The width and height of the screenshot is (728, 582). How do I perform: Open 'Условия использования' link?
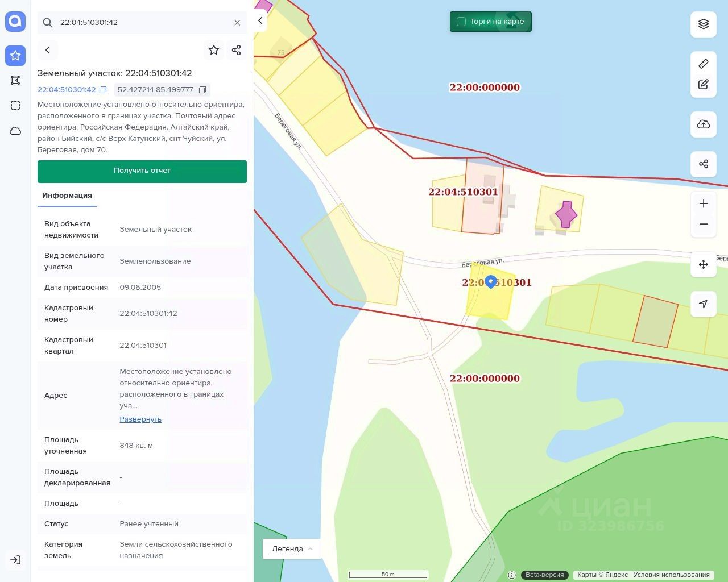pyautogui.click(x=671, y=575)
